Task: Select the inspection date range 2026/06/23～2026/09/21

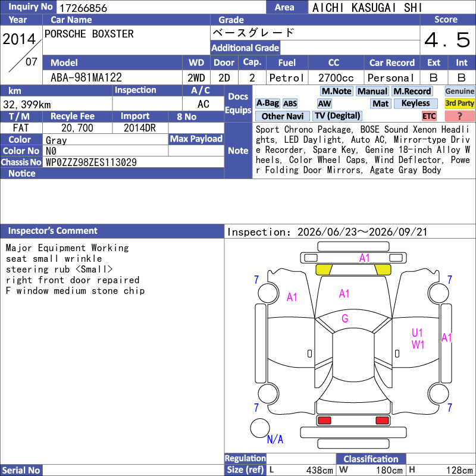Action: tap(362, 232)
